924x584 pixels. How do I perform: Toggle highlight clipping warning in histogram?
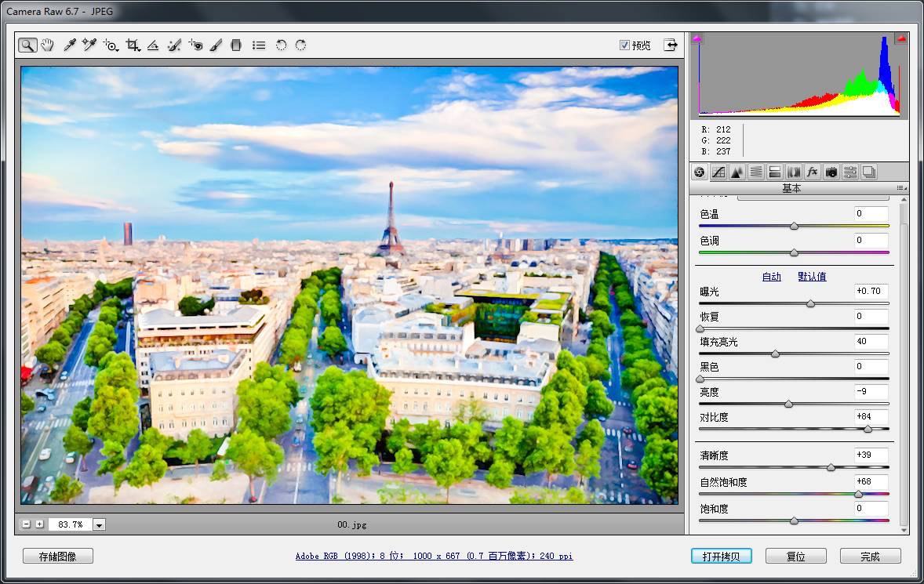[901, 39]
